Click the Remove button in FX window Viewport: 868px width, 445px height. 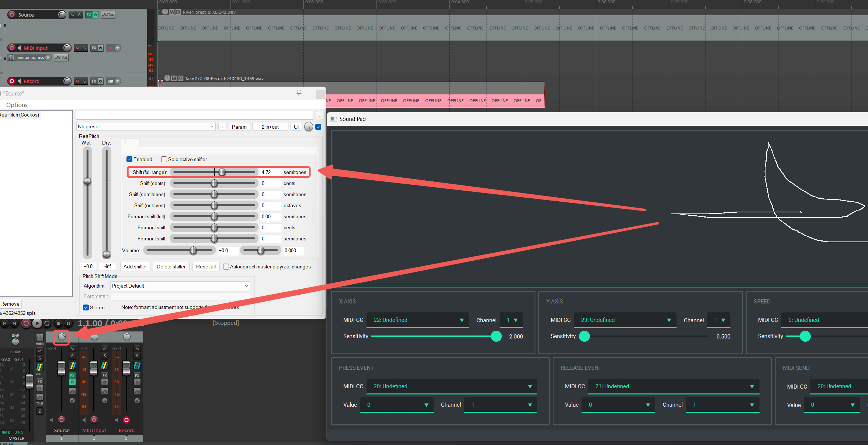[10, 304]
